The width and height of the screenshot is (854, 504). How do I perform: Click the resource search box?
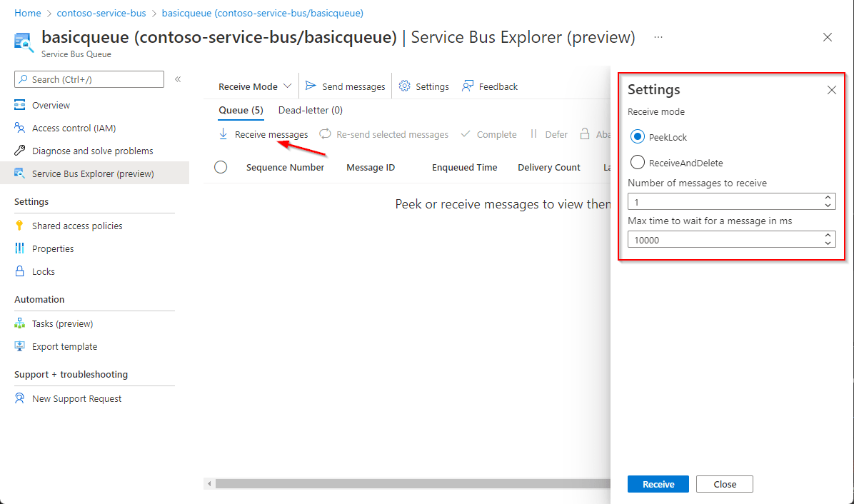click(89, 79)
